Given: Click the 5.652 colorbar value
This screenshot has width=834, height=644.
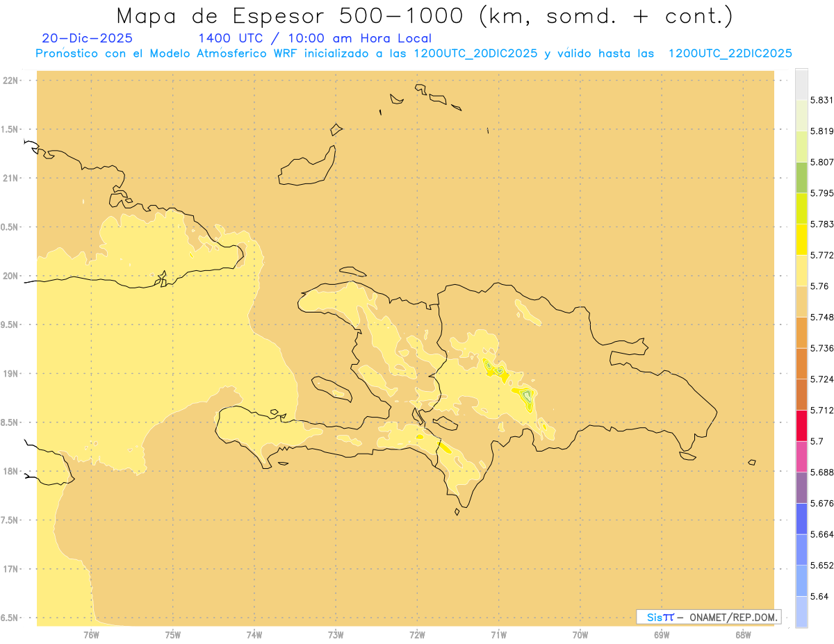Looking at the screenshot, I should pyautogui.click(x=821, y=565).
